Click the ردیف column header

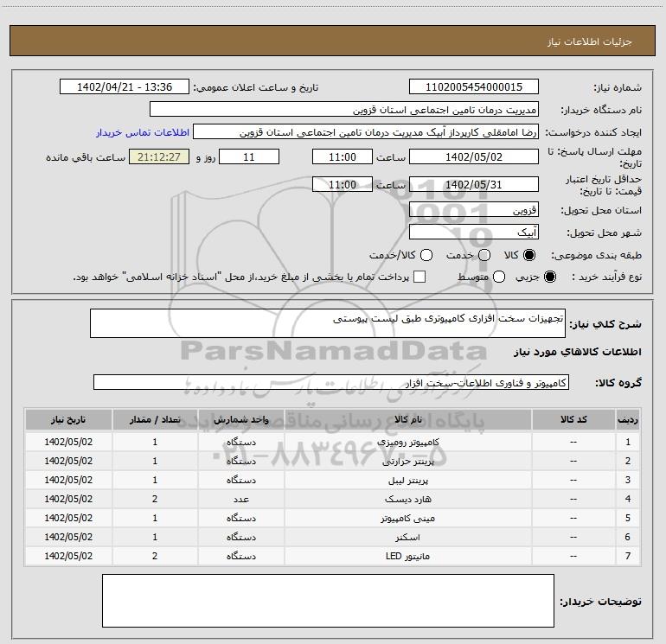click(628, 420)
